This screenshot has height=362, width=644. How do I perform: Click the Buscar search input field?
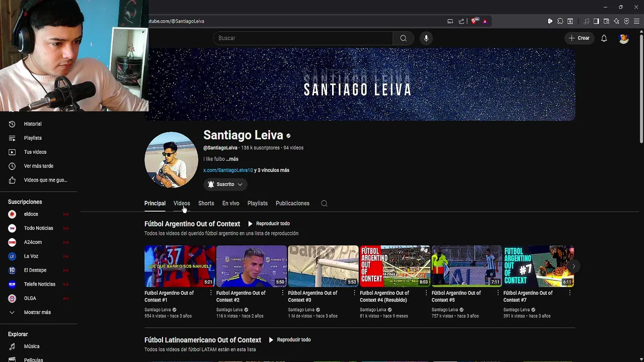point(303,38)
